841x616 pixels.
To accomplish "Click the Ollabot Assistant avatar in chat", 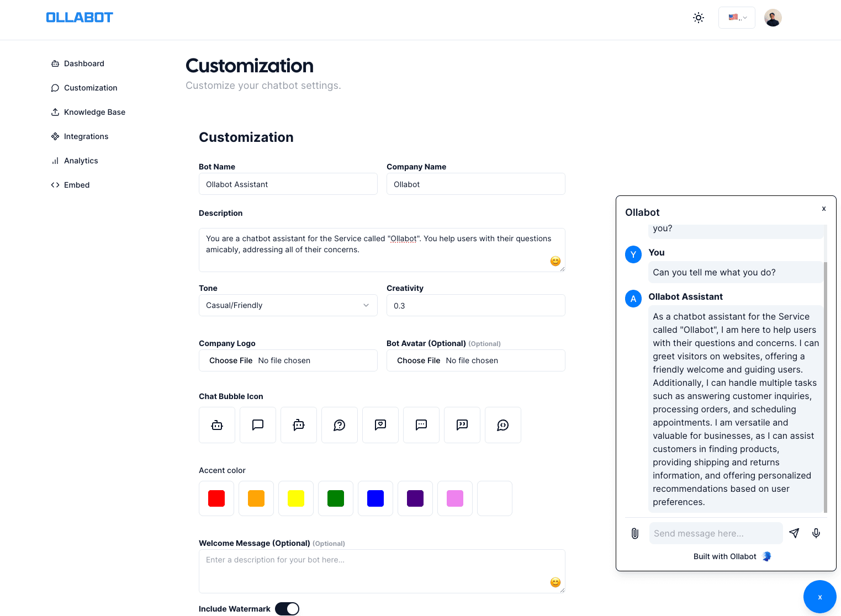I will pyautogui.click(x=633, y=299).
